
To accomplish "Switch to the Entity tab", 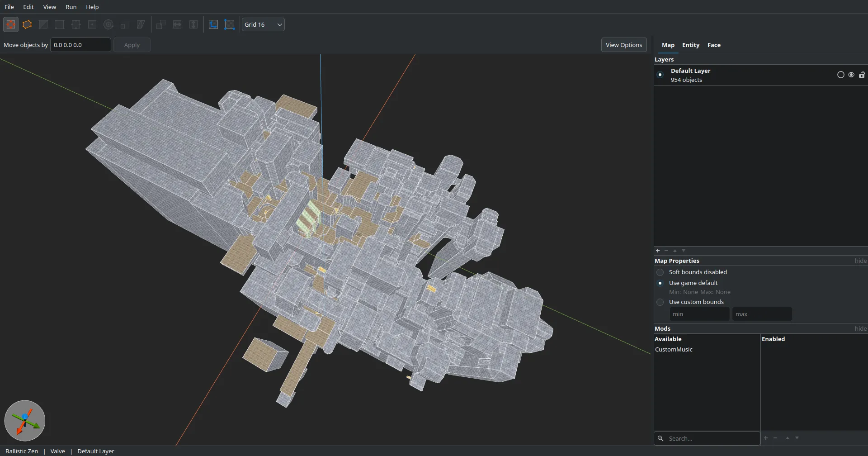I will point(691,45).
